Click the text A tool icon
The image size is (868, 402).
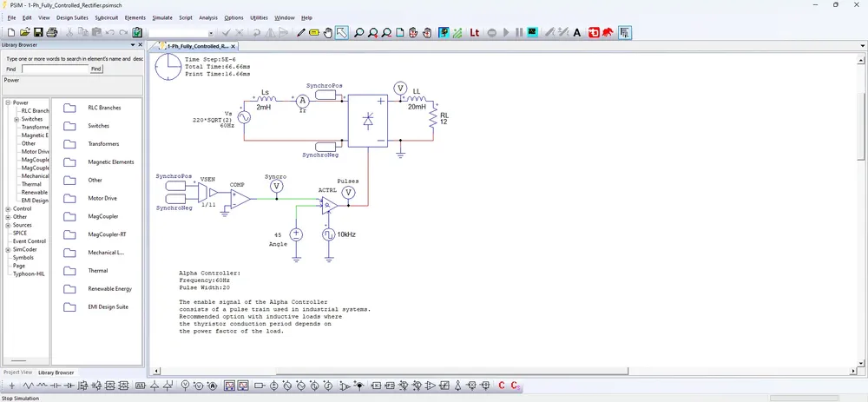pyautogui.click(x=577, y=33)
